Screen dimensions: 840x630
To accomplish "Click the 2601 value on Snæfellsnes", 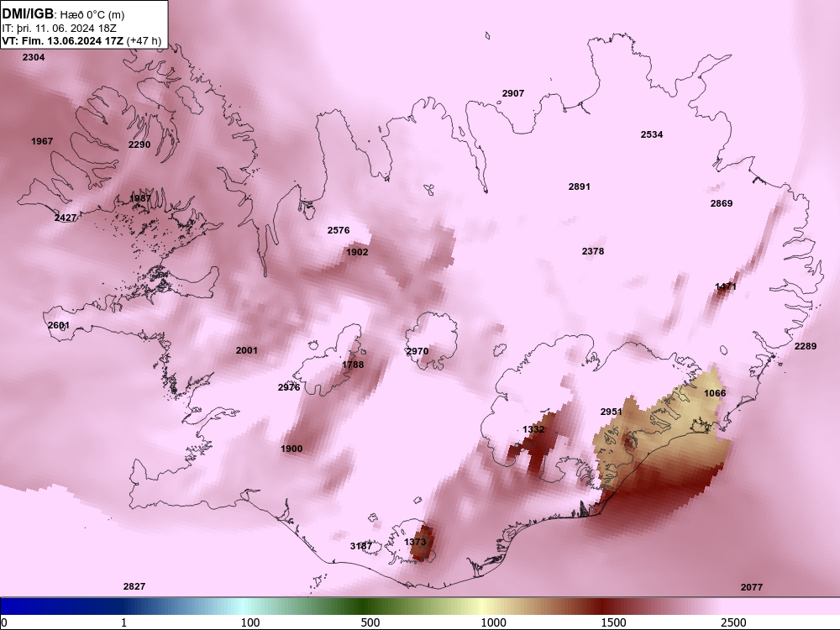I will tap(59, 326).
